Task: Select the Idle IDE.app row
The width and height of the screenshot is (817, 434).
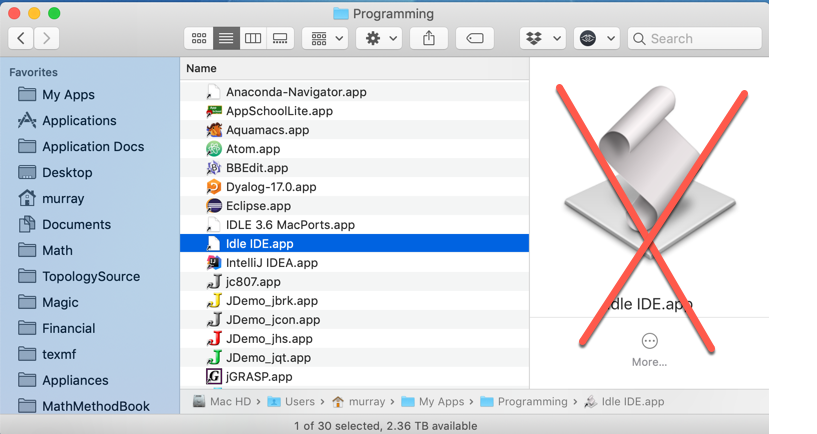Action: pyautogui.click(x=355, y=244)
